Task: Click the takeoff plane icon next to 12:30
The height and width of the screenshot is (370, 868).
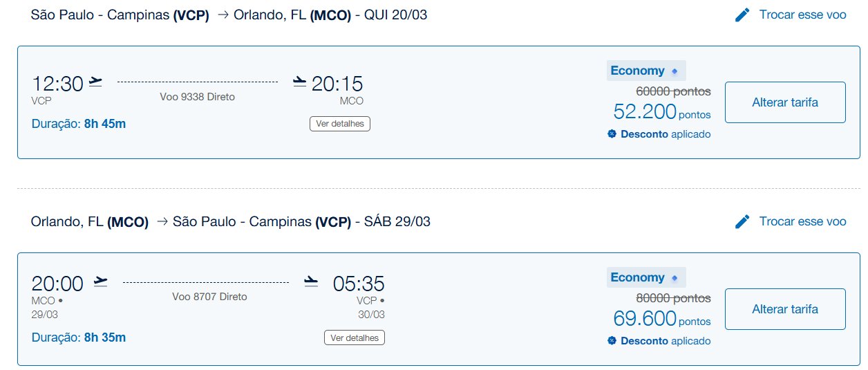Action: 95,83
